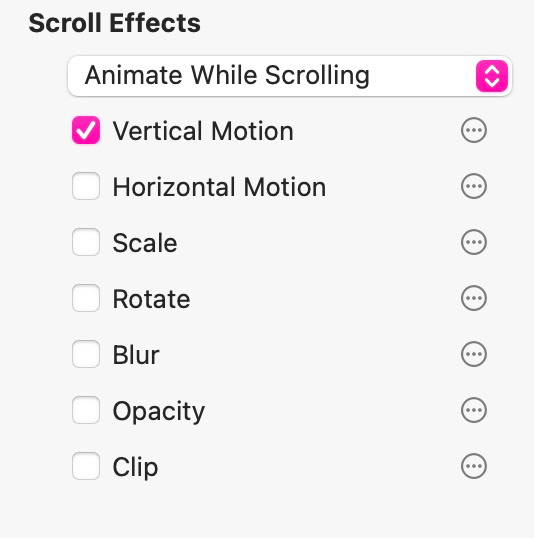Click the Horizontal Motion label text
The image size is (534, 538).
[219, 187]
